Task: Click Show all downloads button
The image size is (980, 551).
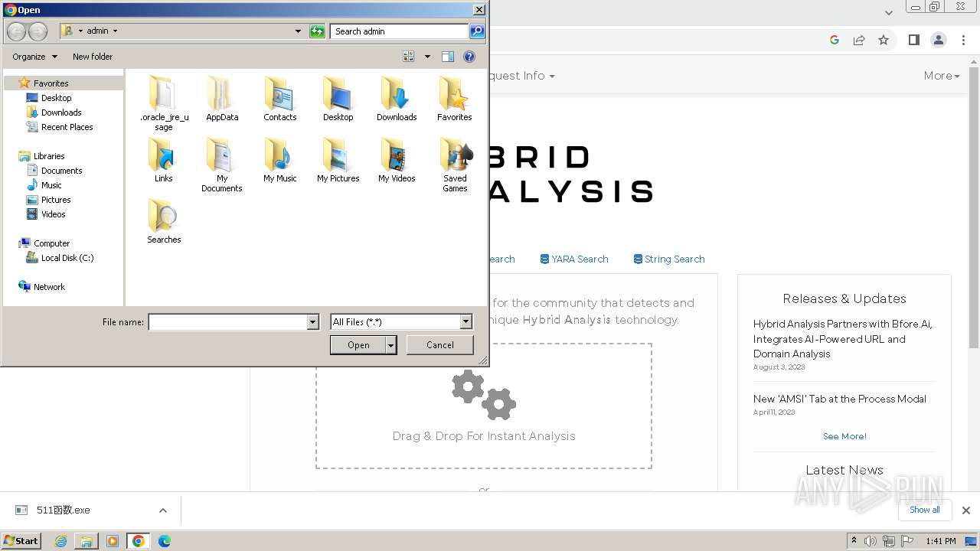Action: coord(924,510)
